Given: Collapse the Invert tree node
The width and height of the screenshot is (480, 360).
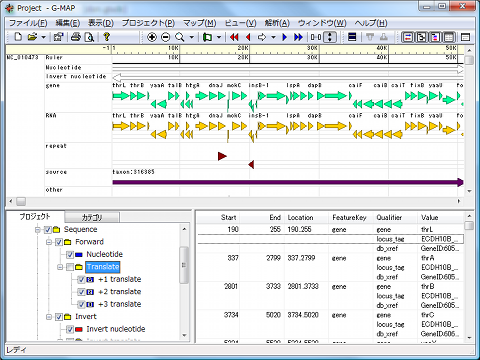Looking at the screenshot, I should [49, 317].
